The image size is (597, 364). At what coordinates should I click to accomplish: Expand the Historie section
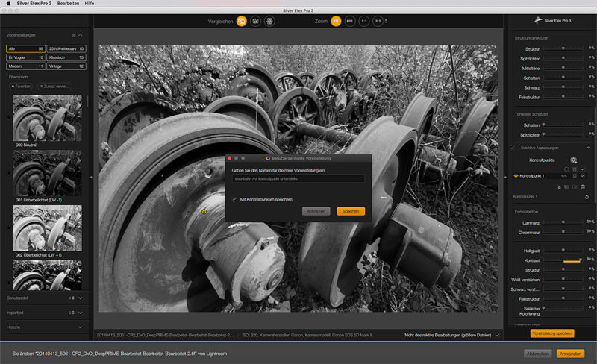click(81, 327)
